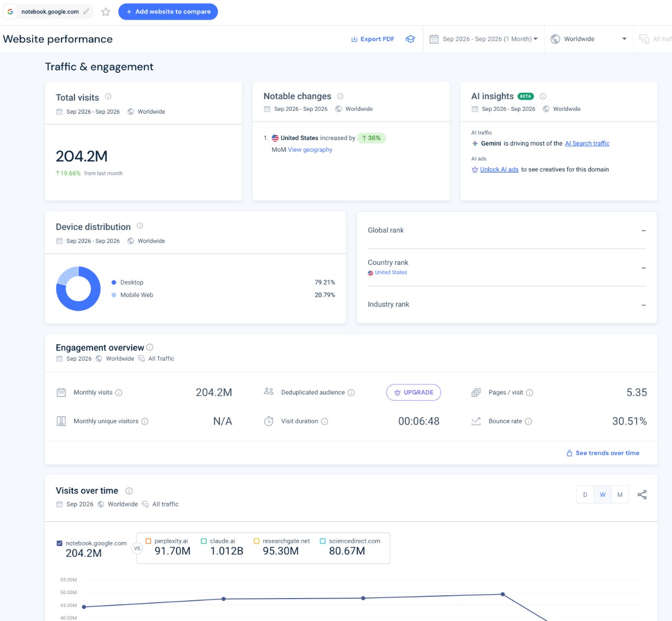The width and height of the screenshot is (672, 621).
Task: Show info tooltip for Notable changes
Action: [x=340, y=96]
